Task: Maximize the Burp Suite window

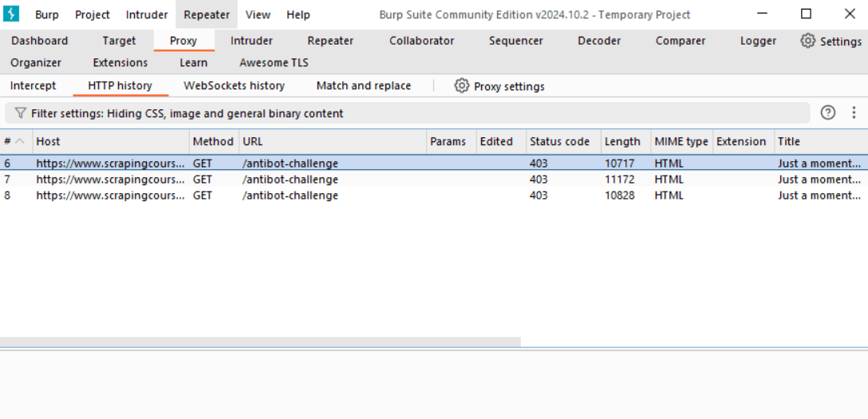Action: coord(806,14)
